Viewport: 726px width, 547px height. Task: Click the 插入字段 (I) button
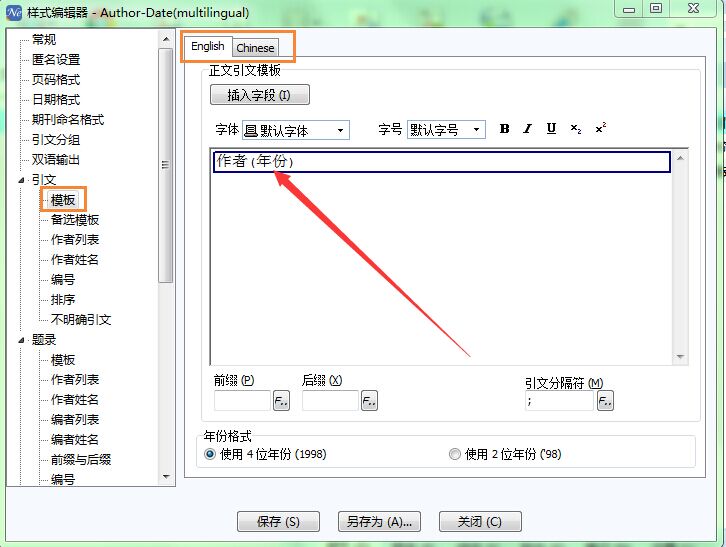pos(259,95)
